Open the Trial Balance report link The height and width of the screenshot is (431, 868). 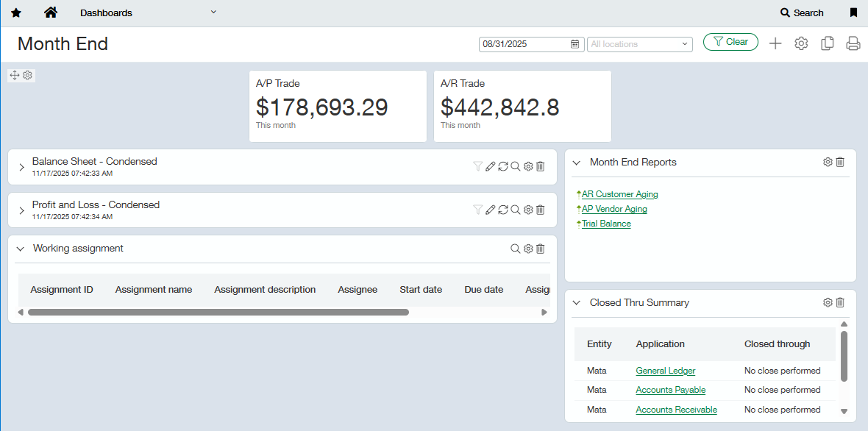pos(606,224)
